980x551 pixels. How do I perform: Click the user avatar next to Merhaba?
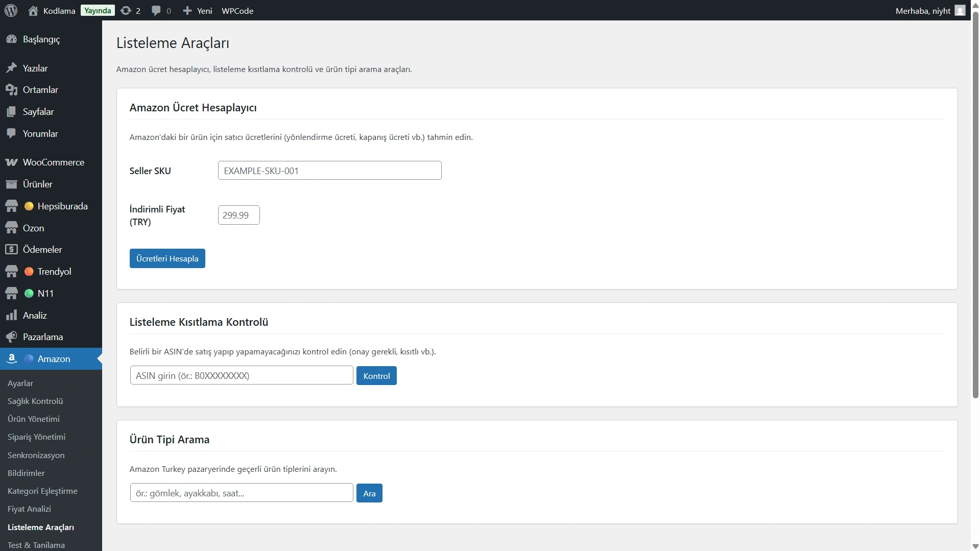click(x=960, y=10)
